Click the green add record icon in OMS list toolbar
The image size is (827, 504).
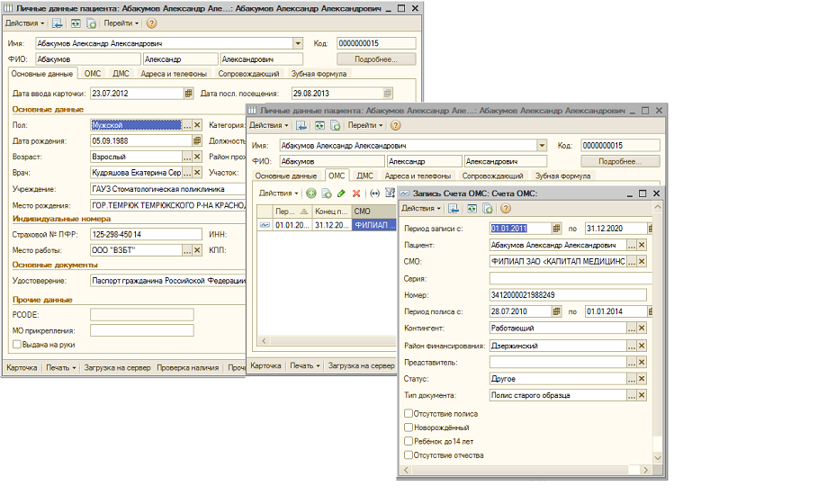point(311,193)
